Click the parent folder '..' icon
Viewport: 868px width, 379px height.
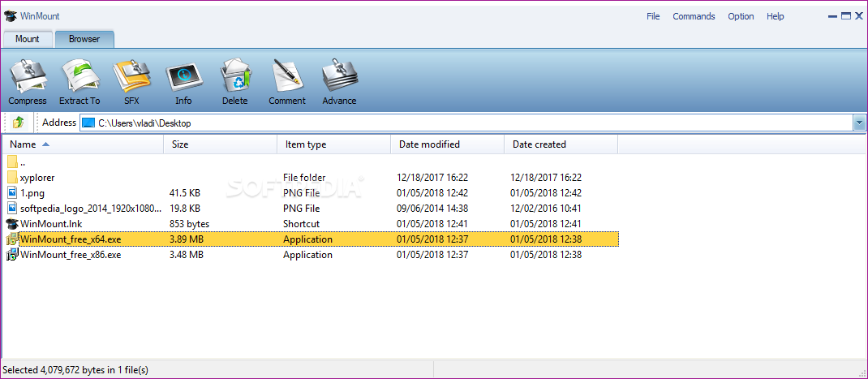(13, 162)
